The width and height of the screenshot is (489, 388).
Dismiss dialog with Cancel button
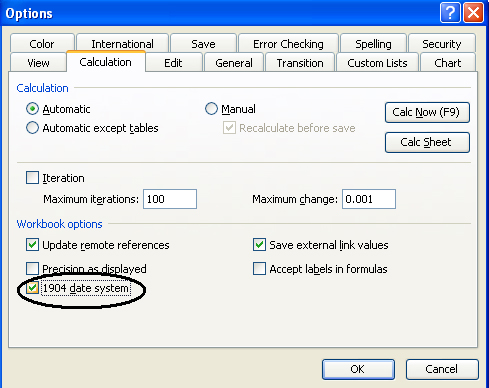(x=442, y=369)
